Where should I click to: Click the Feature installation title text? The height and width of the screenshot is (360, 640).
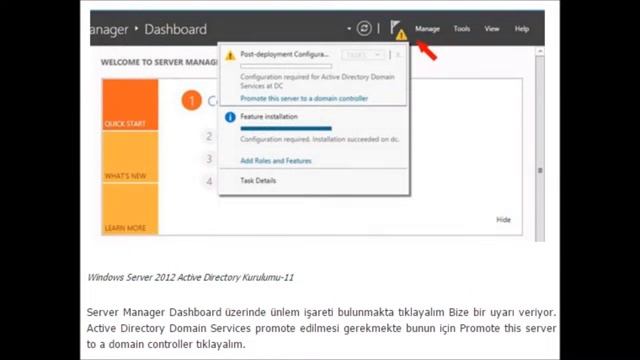[269, 117]
